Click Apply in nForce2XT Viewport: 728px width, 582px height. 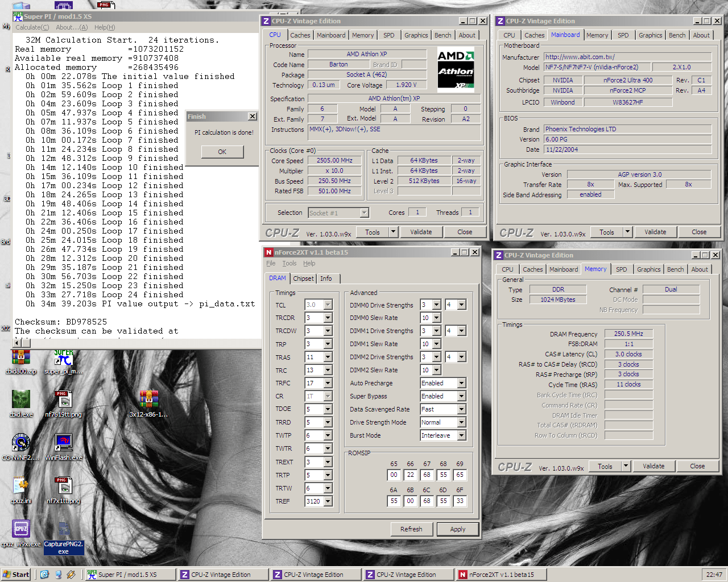point(458,529)
